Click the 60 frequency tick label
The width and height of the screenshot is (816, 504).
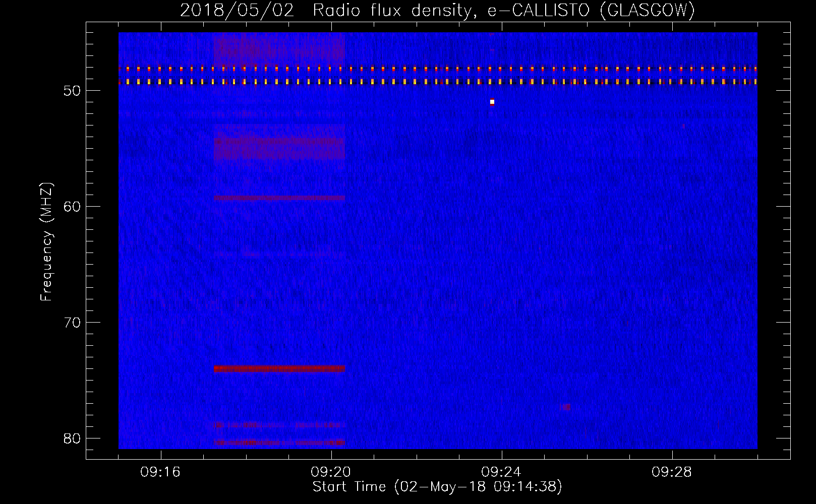(x=72, y=207)
